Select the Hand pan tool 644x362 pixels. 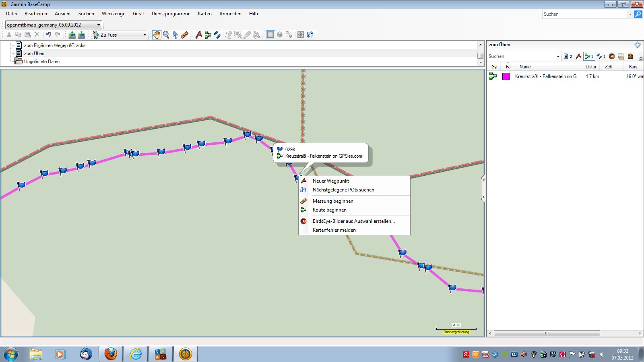click(x=157, y=35)
